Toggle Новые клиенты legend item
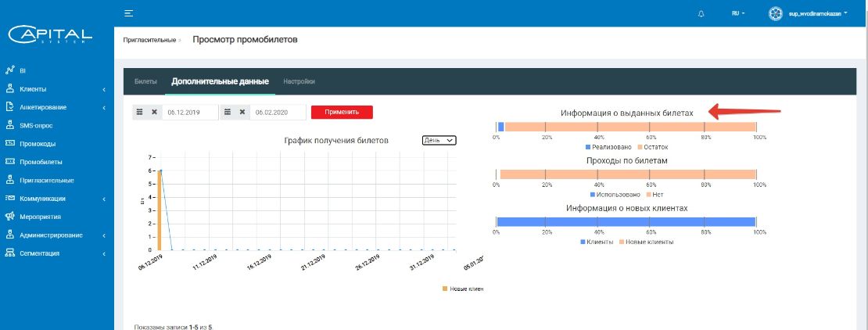The width and height of the screenshot is (868, 330). pyautogui.click(x=646, y=242)
